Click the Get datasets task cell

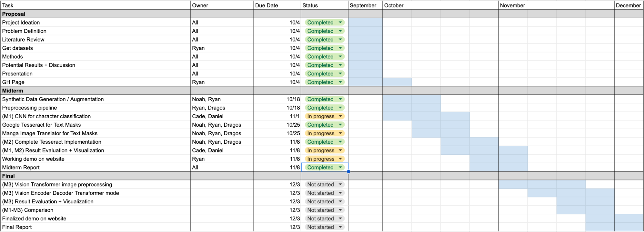96,48
